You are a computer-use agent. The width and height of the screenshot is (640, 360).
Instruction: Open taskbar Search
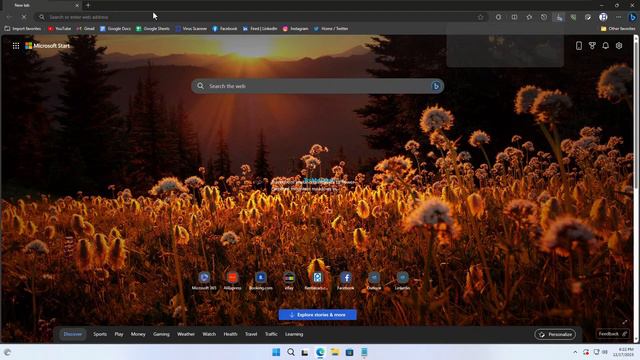tap(291, 352)
